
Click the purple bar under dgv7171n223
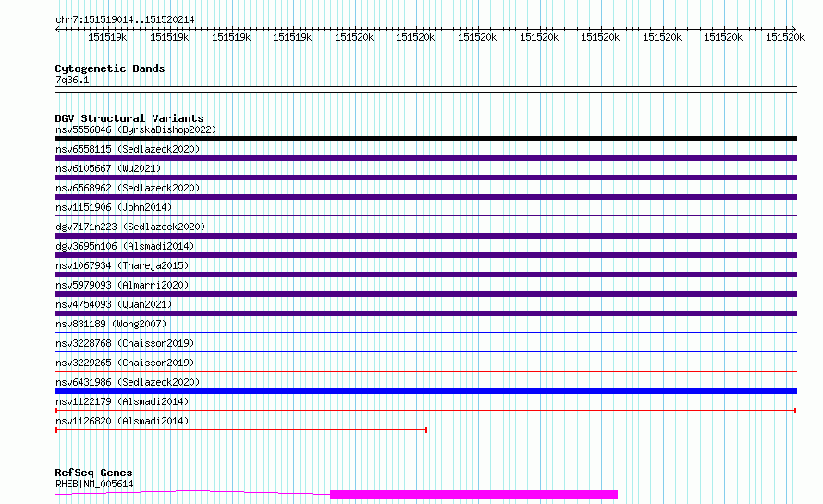coord(425,236)
